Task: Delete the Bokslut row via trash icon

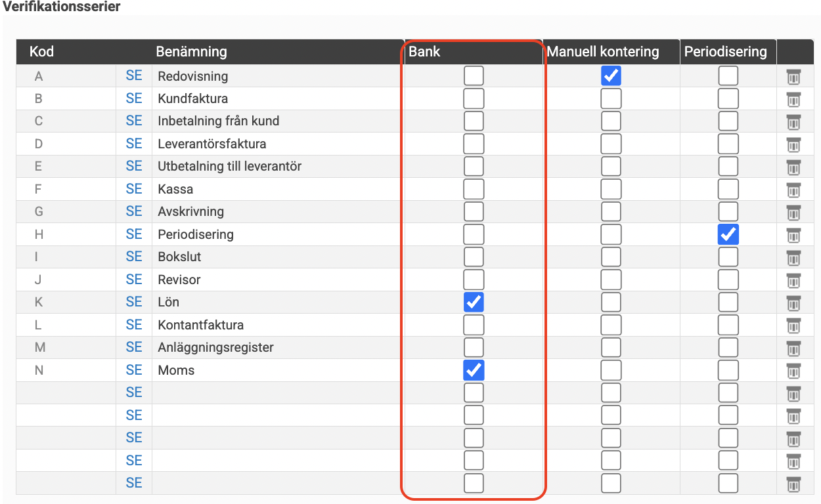Action: pyautogui.click(x=793, y=257)
